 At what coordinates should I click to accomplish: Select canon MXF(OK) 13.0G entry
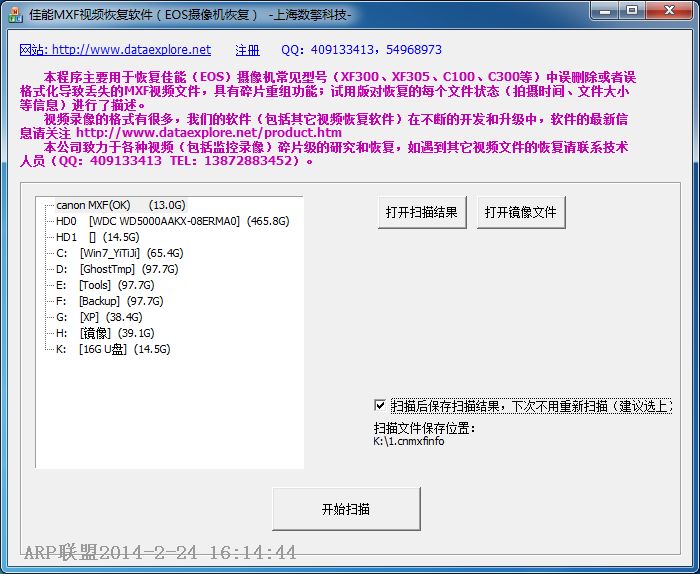coord(121,205)
